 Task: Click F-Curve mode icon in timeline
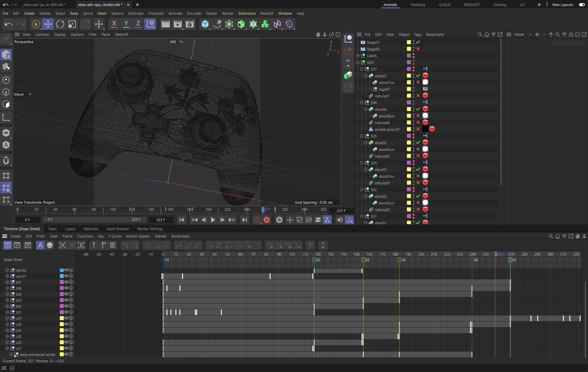pyautogui.click(x=17, y=245)
